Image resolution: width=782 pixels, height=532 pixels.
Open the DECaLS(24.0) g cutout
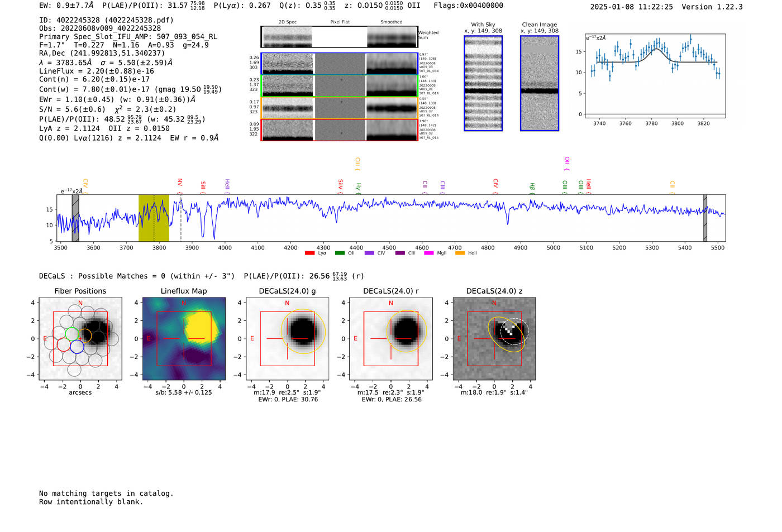click(287, 338)
